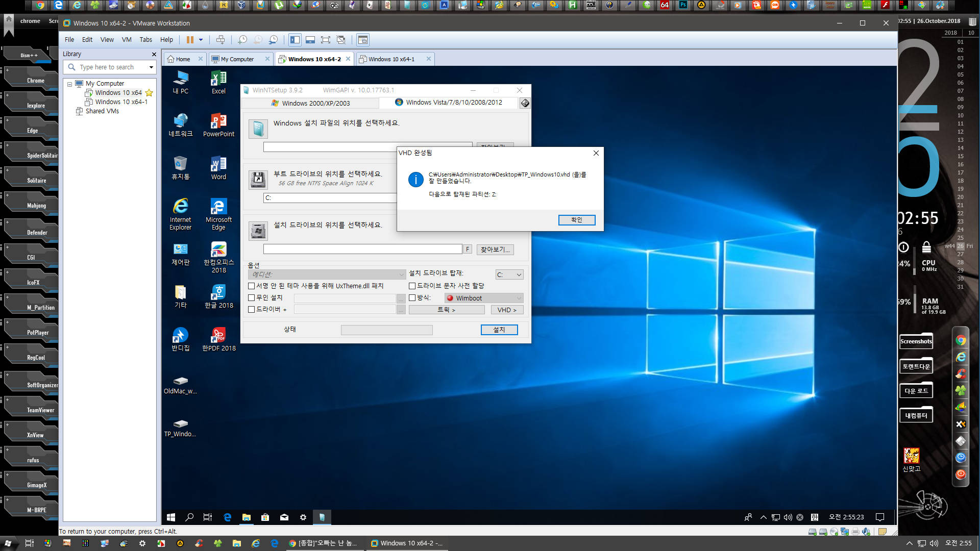Viewport: 980px width, 551px height.
Task: Click the WinNTSetup VHD button
Action: [505, 310]
